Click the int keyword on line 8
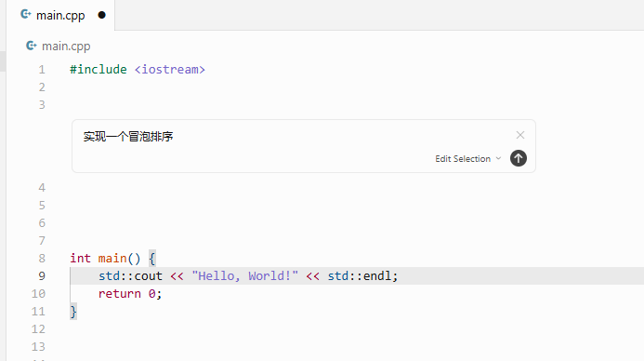Viewport: 644px width, 361px height. [80, 259]
